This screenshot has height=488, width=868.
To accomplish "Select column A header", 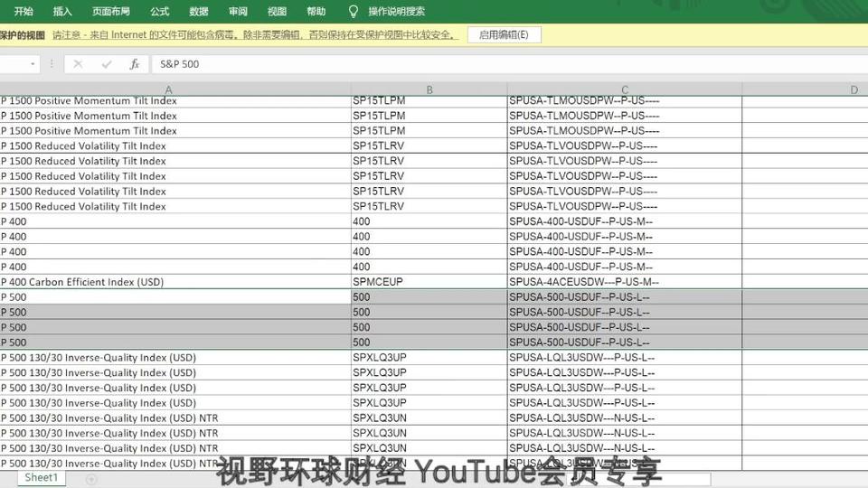I will point(169,89).
